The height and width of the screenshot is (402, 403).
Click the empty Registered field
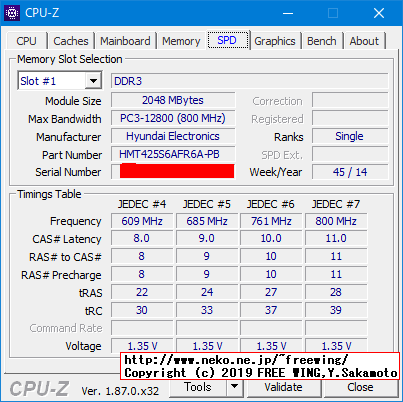350,118
